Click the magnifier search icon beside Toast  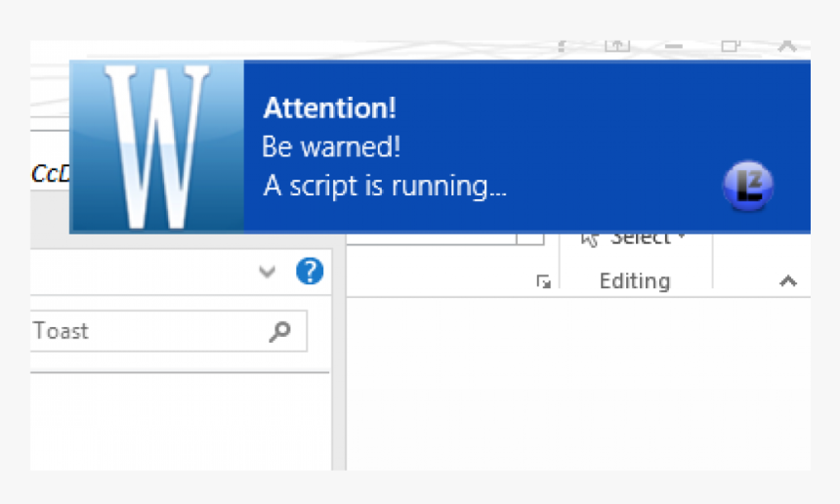[x=279, y=331]
